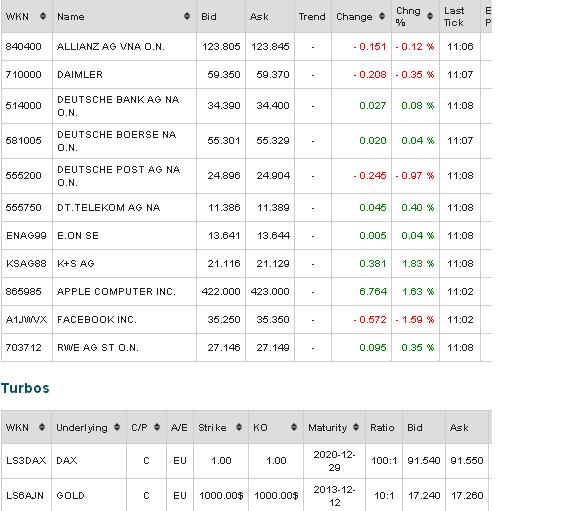Sort stocks by Change column arrows
Image resolution: width=561 pixels, height=511 pixels.
(382, 16)
